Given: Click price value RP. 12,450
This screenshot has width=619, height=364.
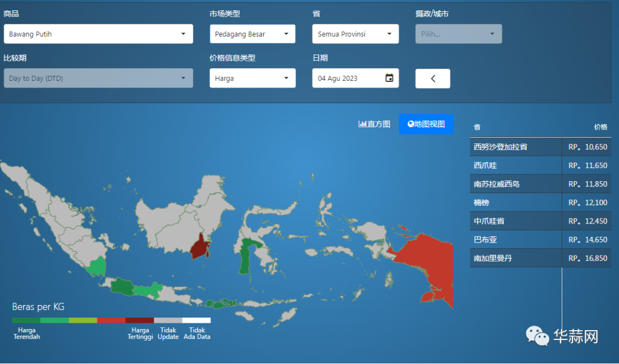Looking at the screenshot, I should 588,221.
